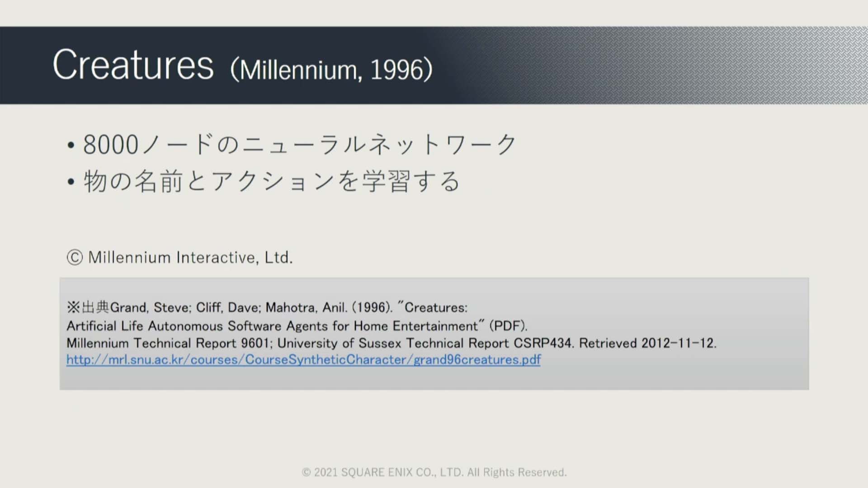This screenshot has height=488, width=868.
Task: Click the "© 2021 SQUARE ENIX CO., LTD." footer
Action: (x=434, y=472)
